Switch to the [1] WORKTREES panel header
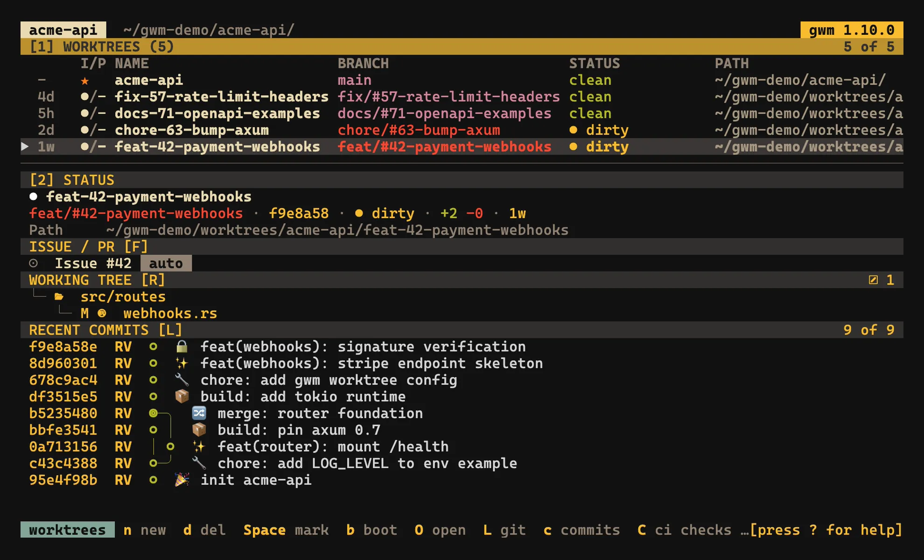Screen dimensions: 924x560 (x=101, y=47)
